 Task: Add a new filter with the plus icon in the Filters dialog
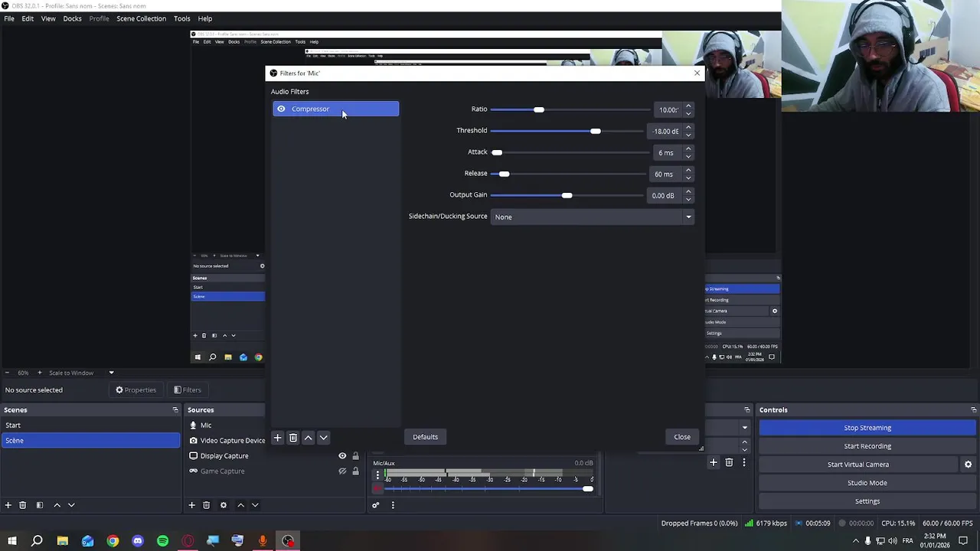click(x=277, y=438)
